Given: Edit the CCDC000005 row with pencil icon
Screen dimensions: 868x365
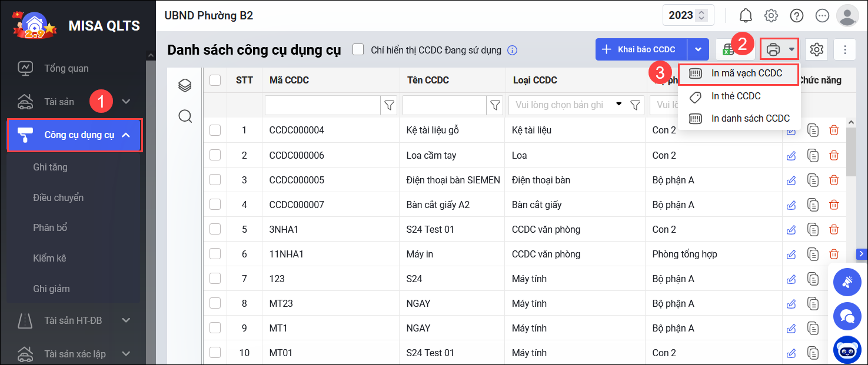Looking at the screenshot, I should [791, 180].
